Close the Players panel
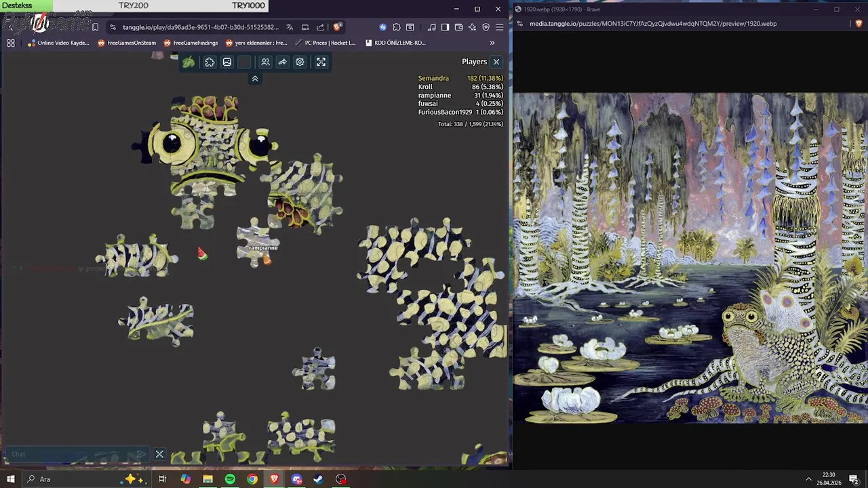 [496, 62]
